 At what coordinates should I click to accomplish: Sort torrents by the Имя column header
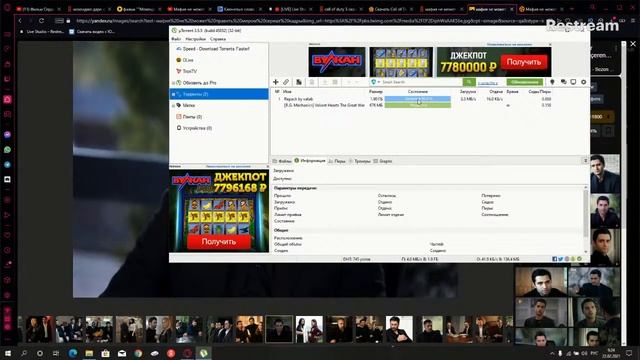(x=287, y=92)
